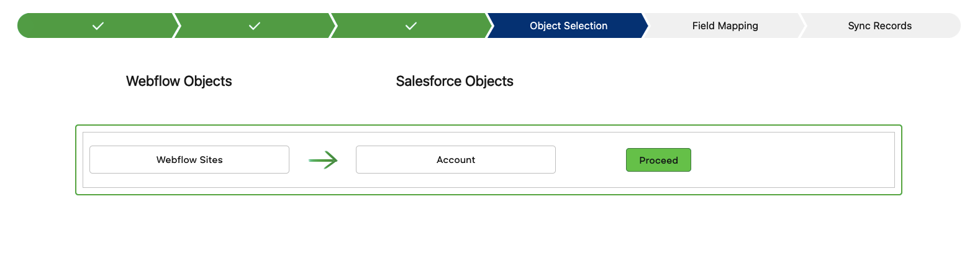Click the green Proceed button
Viewport: 980px width, 270px height.
tap(658, 160)
